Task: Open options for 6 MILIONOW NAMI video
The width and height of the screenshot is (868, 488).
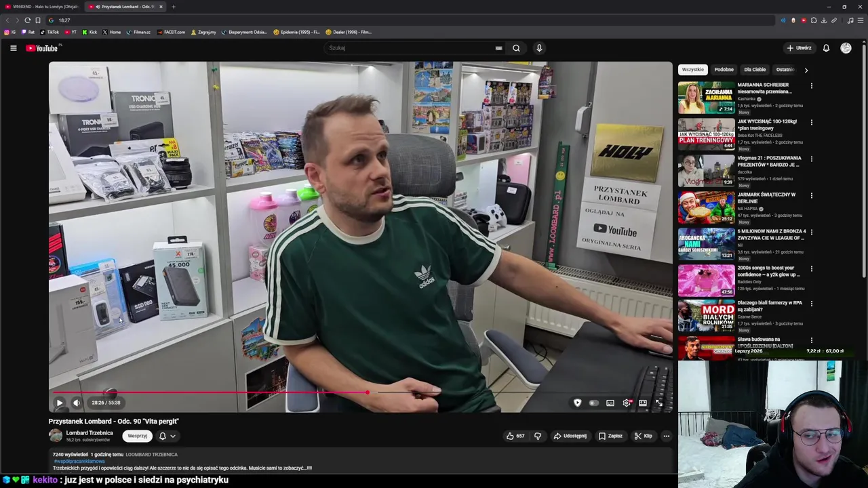Action: click(x=811, y=232)
